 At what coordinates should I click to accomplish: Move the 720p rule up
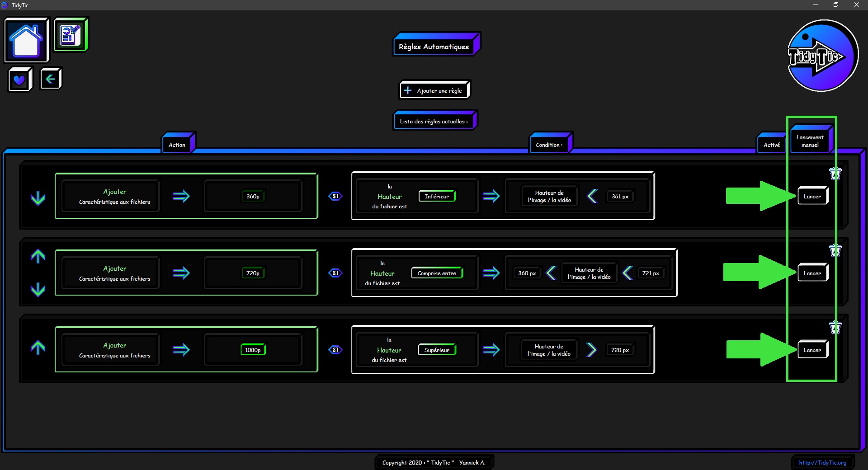[x=38, y=257]
